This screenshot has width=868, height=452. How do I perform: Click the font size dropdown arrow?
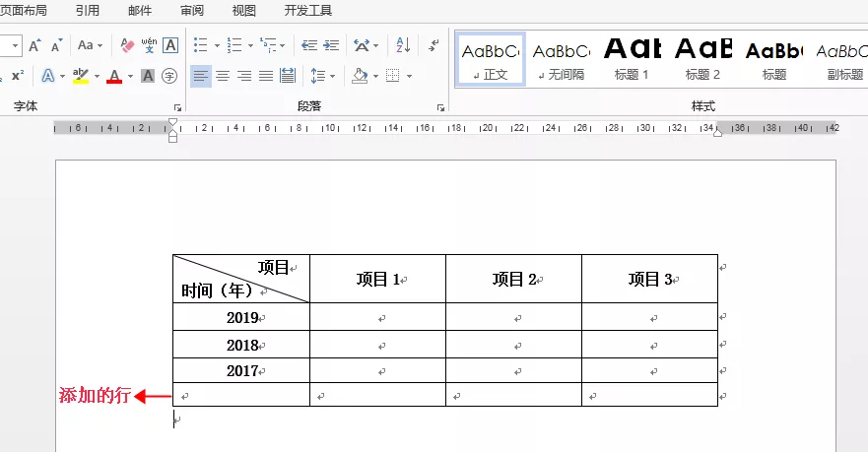[15, 45]
